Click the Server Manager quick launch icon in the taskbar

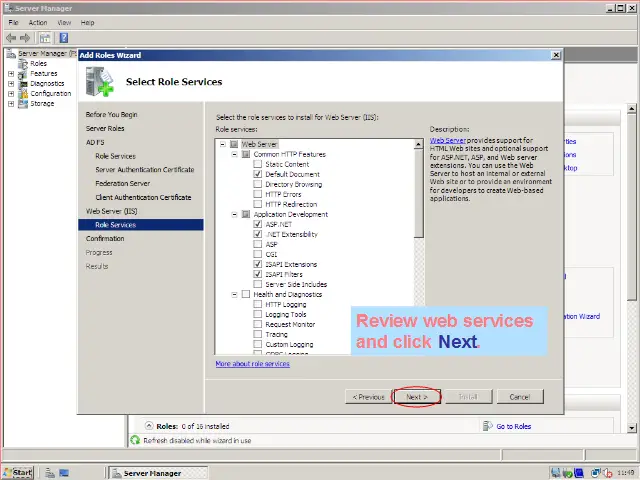tap(50, 473)
